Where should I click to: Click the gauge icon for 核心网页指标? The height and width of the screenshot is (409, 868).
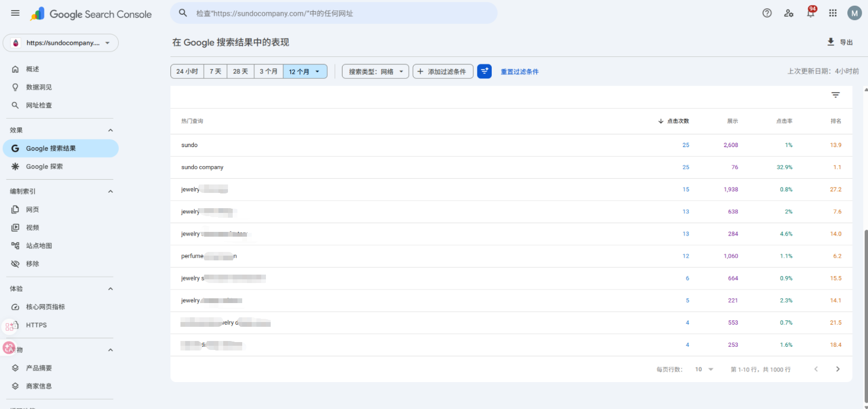click(x=15, y=307)
